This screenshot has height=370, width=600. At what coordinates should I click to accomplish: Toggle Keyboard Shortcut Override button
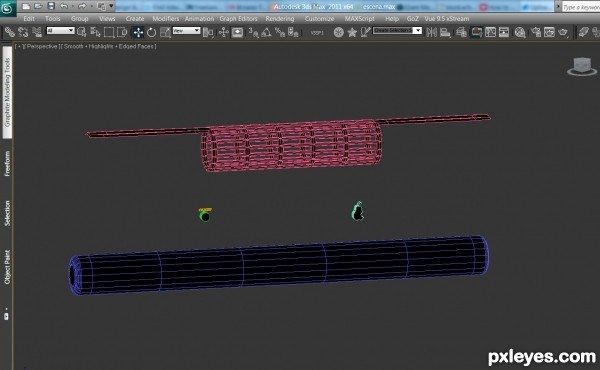tap(237, 33)
